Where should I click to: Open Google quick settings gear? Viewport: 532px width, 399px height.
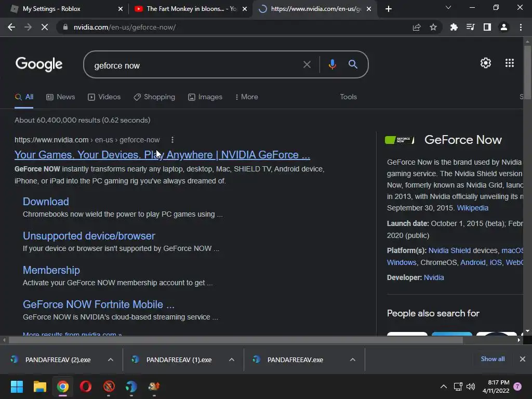pyautogui.click(x=486, y=63)
